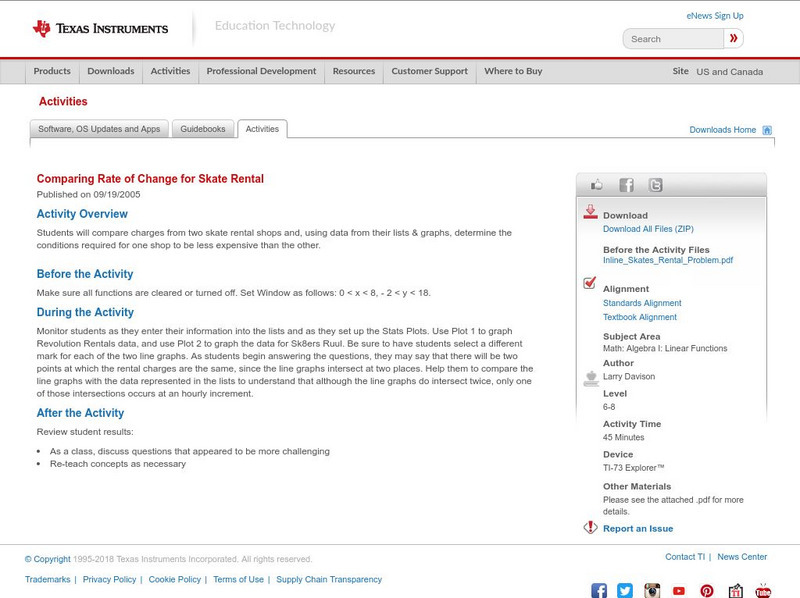This screenshot has width=800, height=598.
Task: Open the Activities navigation menu
Action: 170,71
